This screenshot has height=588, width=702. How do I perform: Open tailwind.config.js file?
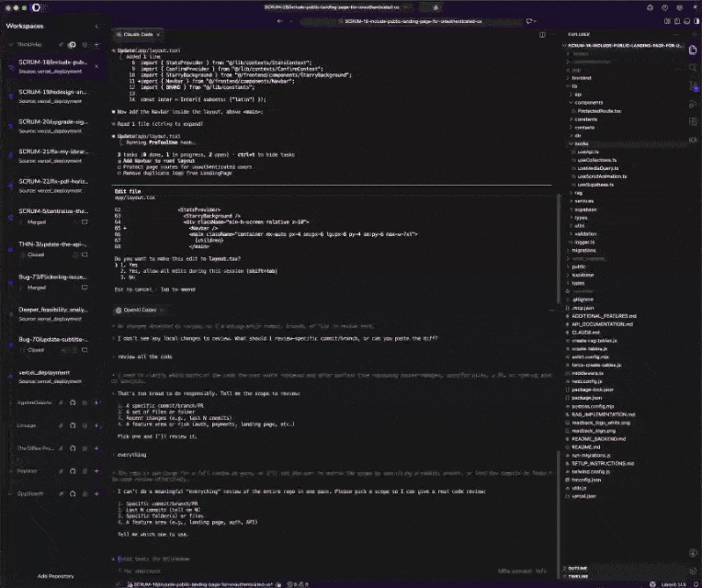[x=591, y=471]
